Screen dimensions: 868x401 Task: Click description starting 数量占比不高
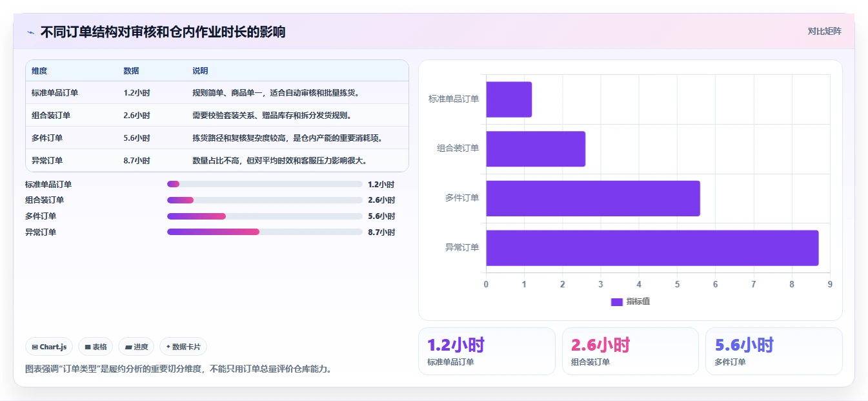coord(280,161)
